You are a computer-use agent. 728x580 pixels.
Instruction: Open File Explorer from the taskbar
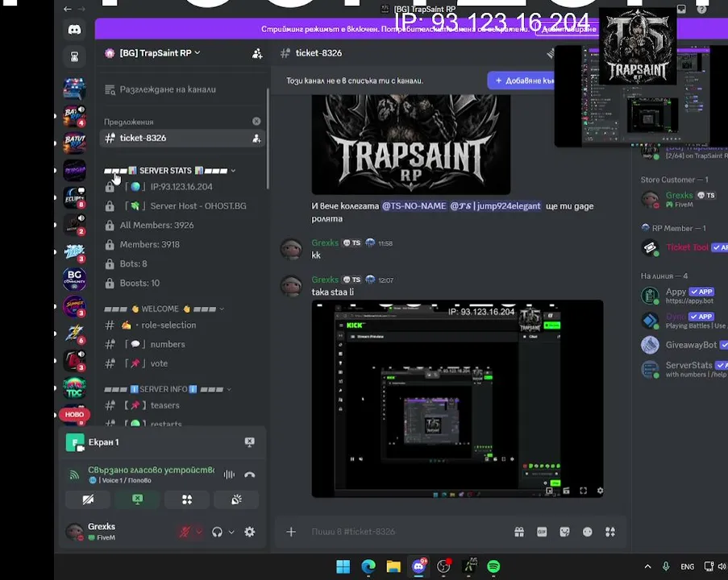click(393, 566)
